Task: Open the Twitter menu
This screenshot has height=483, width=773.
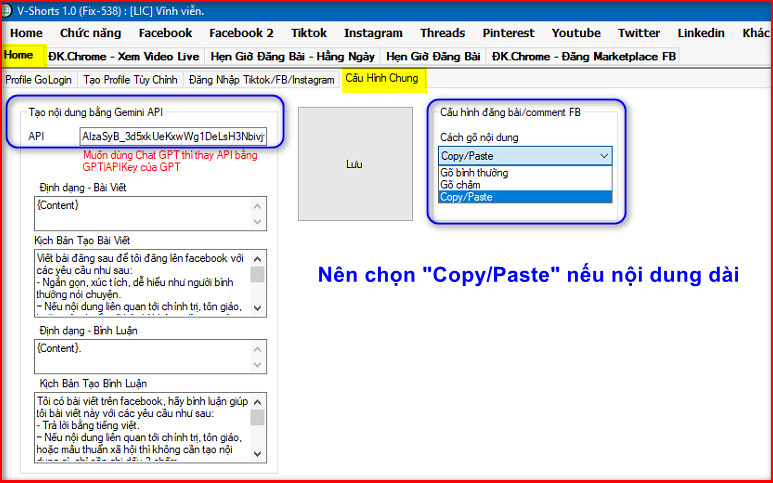Action: [639, 33]
